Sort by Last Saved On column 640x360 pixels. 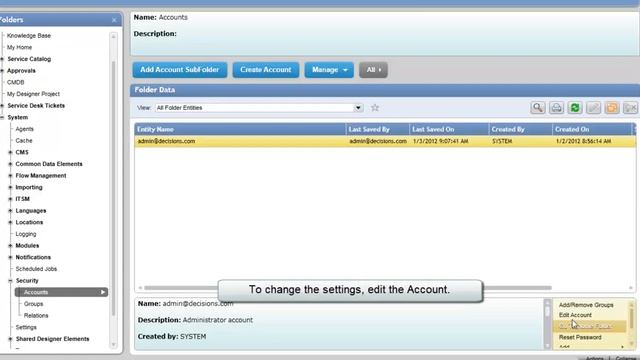click(449, 129)
